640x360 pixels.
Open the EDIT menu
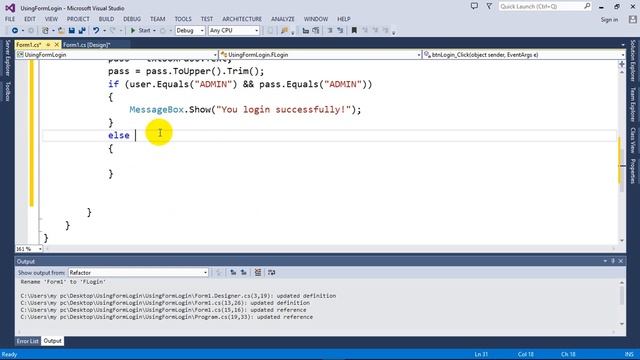30,19
